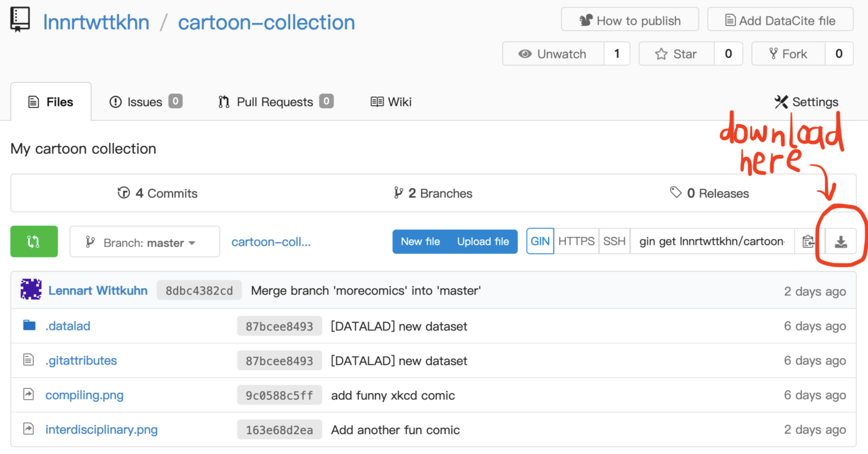Go to the Wiki tab
The image size is (868, 454).
(x=391, y=102)
